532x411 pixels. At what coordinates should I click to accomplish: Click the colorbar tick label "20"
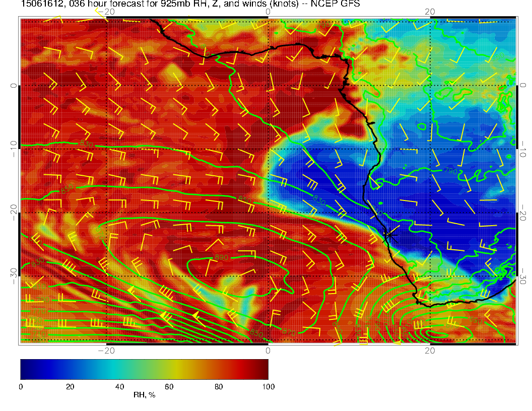click(x=70, y=387)
